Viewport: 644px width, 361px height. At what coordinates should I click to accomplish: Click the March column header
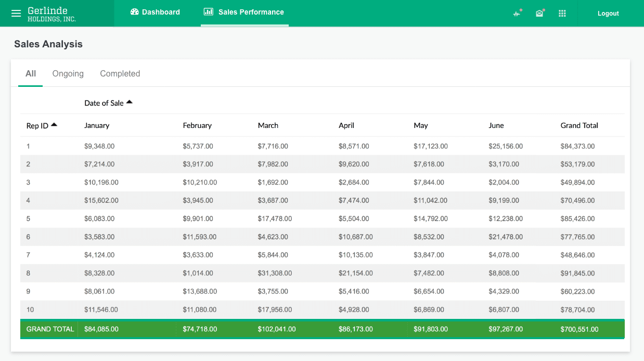tap(268, 125)
